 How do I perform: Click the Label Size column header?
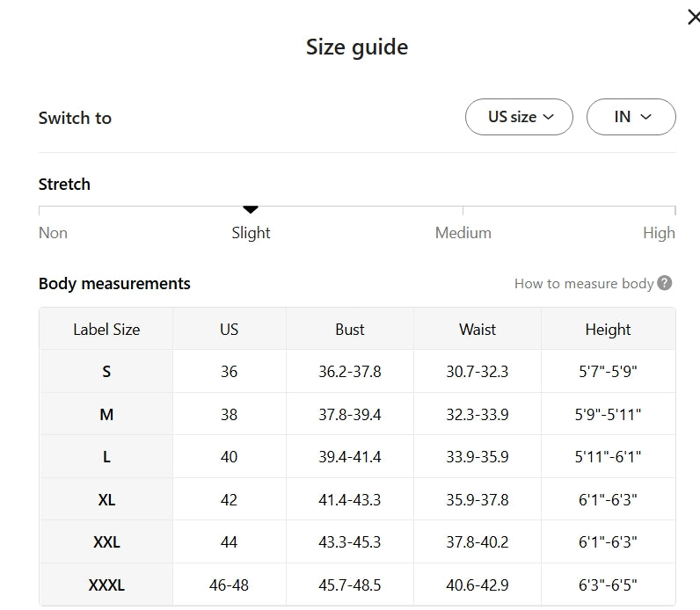pyautogui.click(x=106, y=330)
